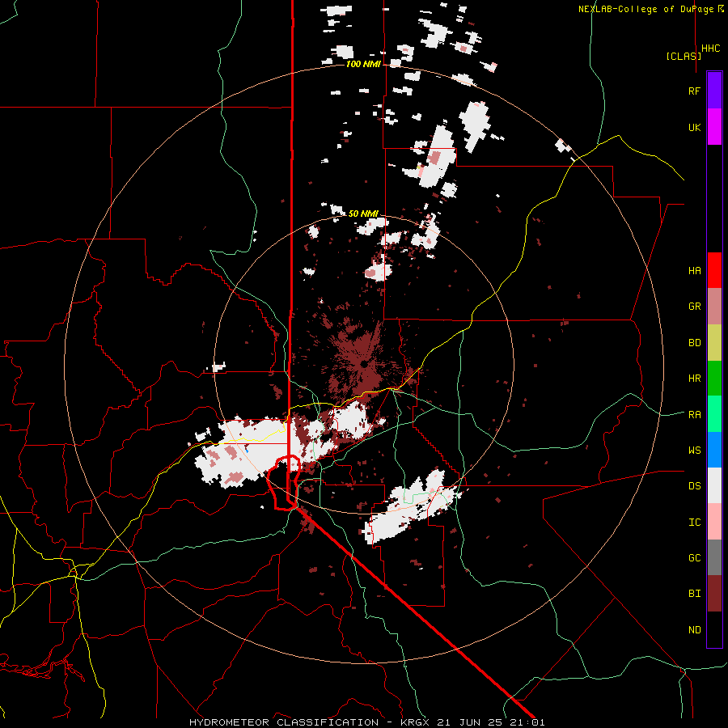Click the 'RA' legend label
The height and width of the screenshot is (728, 728).
[694, 414]
